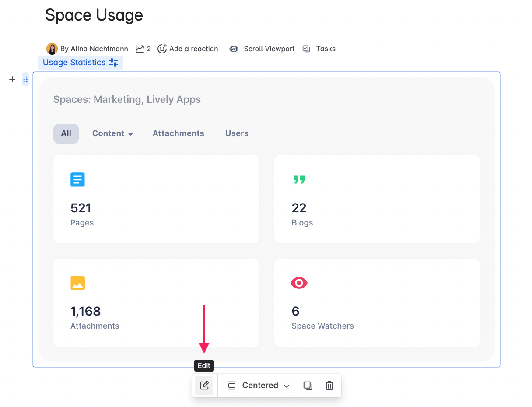Select the All tab
Screen dimensions: 532x407
tap(66, 133)
